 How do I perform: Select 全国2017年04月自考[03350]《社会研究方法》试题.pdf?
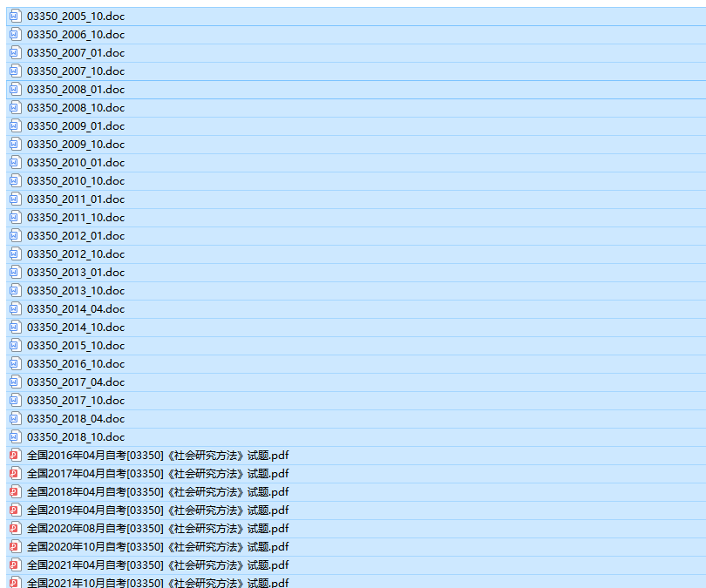158,474
